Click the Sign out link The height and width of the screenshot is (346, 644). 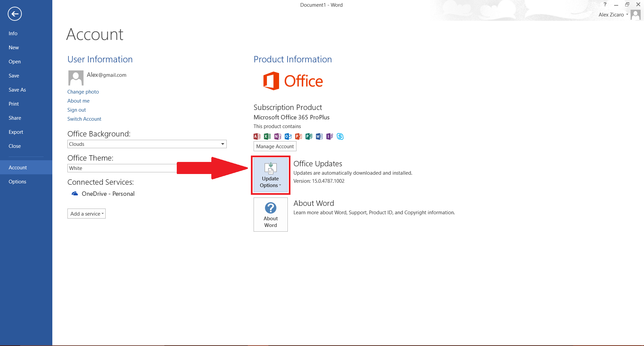[76, 110]
